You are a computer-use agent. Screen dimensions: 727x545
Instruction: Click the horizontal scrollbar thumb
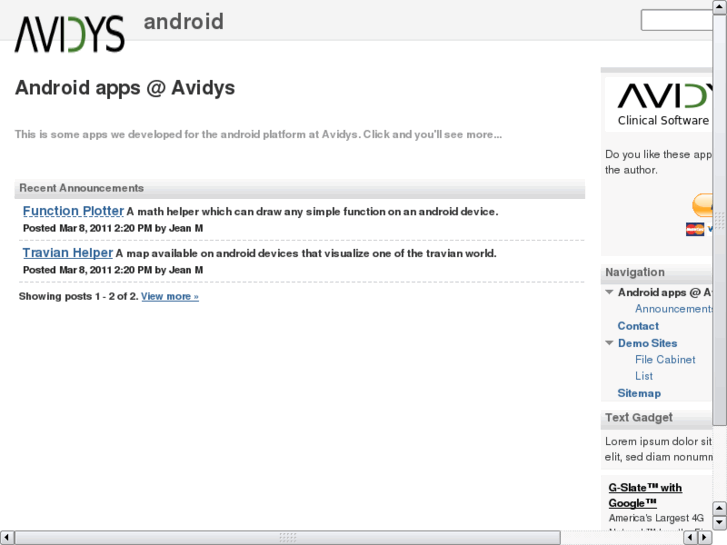pos(287,538)
